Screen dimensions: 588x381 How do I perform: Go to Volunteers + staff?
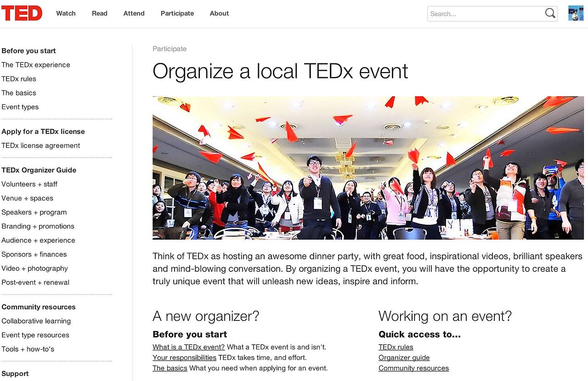coord(29,184)
